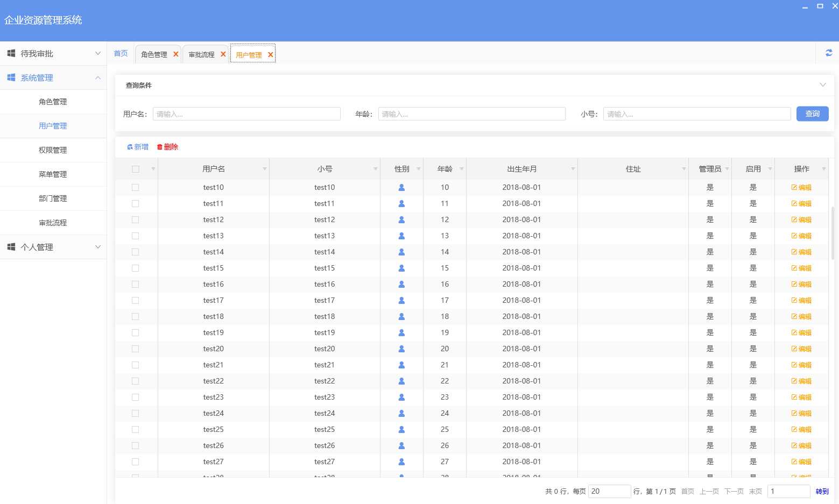Viewport: 839px width, 504px height.
Task: Edit the test18 user row
Action: [801, 317]
